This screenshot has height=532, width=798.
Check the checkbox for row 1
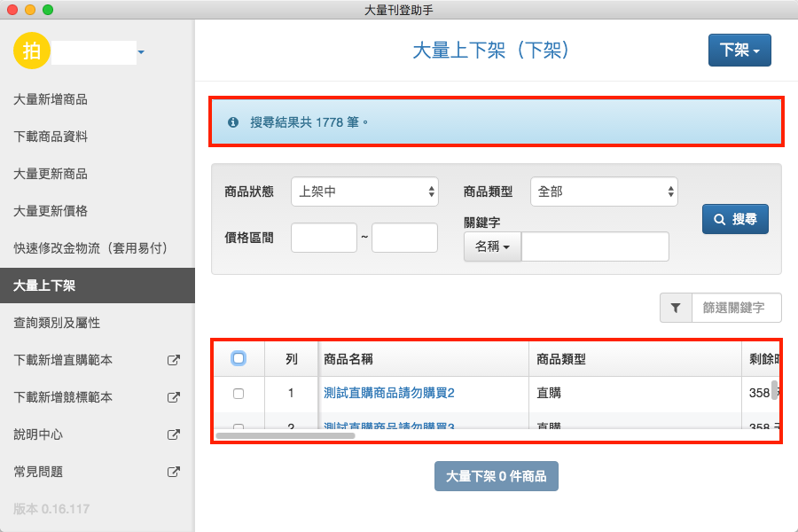click(x=238, y=393)
